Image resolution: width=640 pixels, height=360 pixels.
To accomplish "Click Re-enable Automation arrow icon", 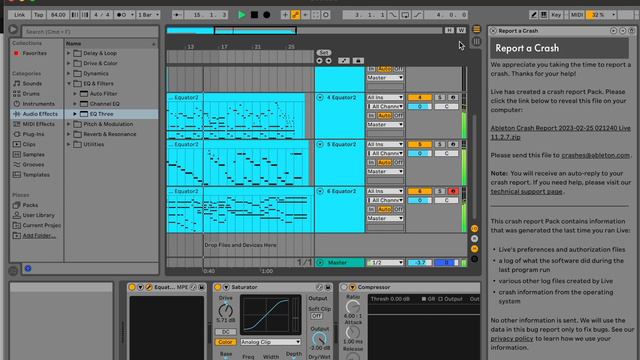I will pos(305,15).
